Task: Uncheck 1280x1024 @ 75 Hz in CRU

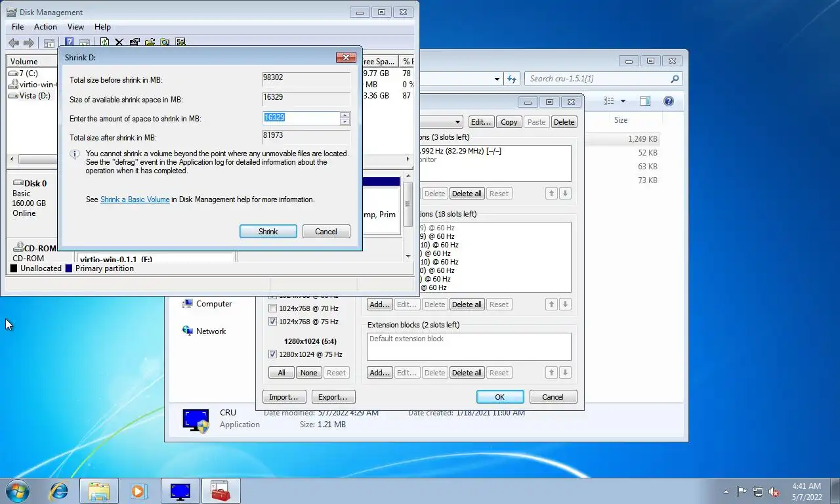Action: (273, 354)
